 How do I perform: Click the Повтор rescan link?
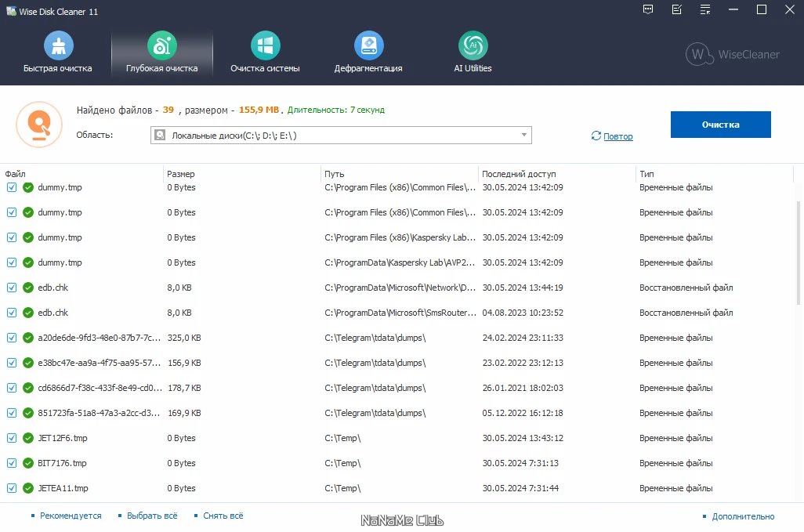click(x=617, y=136)
